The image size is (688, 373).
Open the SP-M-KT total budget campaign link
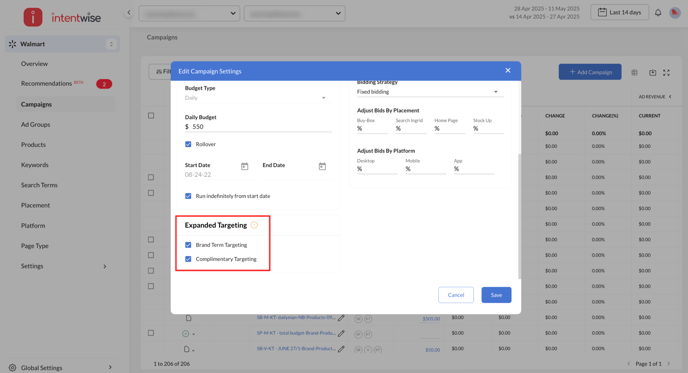coord(296,333)
